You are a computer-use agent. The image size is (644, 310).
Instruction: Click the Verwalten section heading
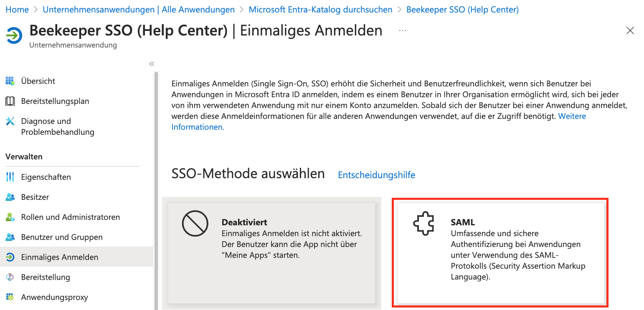pos(24,157)
